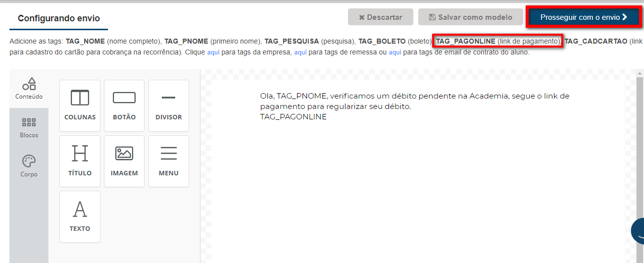
Task: Open the Conteúdo sidebar tab
Action: (x=29, y=89)
